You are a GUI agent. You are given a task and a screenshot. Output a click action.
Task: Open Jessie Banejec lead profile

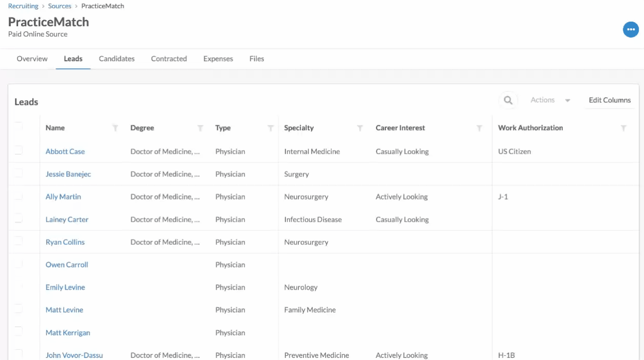pos(68,174)
